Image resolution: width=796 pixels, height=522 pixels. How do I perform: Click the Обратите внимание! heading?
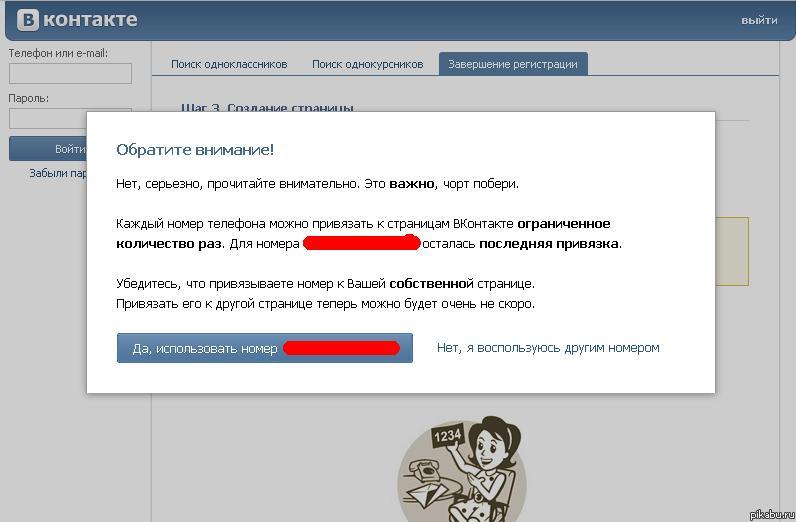tap(195, 150)
